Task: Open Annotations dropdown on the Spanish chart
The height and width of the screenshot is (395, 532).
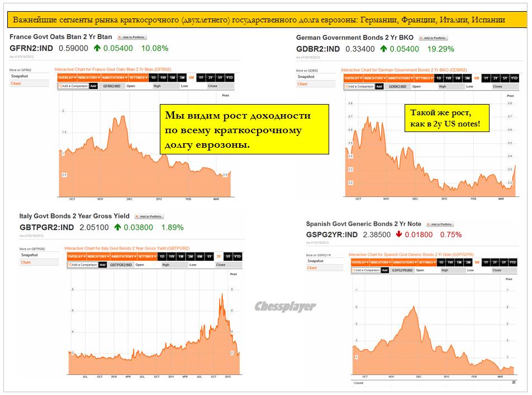Action: coord(405,262)
